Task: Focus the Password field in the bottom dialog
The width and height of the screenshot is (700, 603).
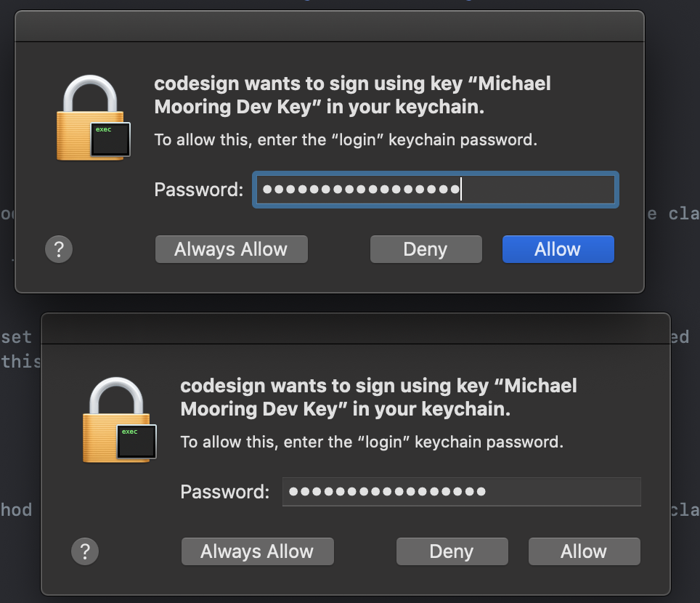Action: (462, 492)
